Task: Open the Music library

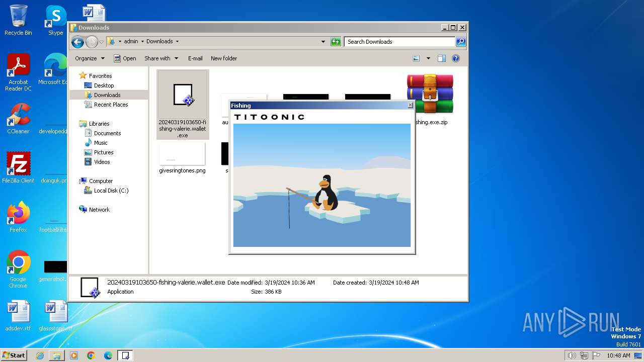Action: (101, 143)
